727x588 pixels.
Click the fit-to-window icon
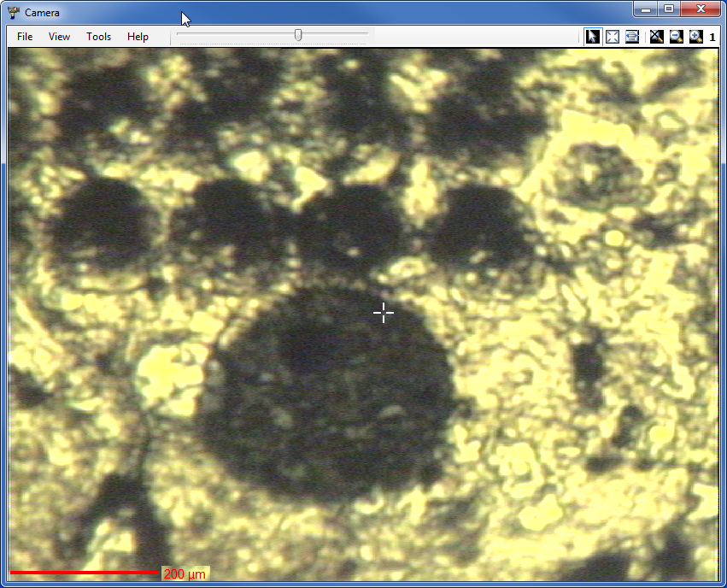(613, 37)
